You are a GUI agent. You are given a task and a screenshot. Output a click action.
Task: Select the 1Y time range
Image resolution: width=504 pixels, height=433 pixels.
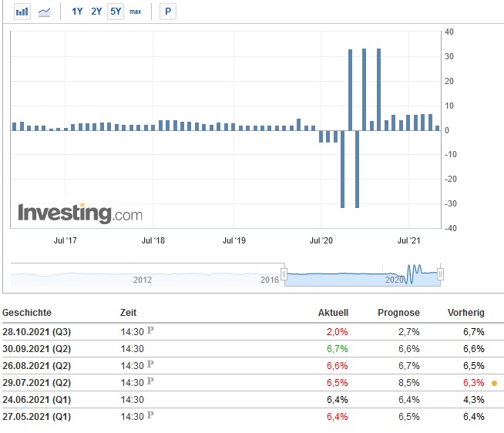pos(77,12)
